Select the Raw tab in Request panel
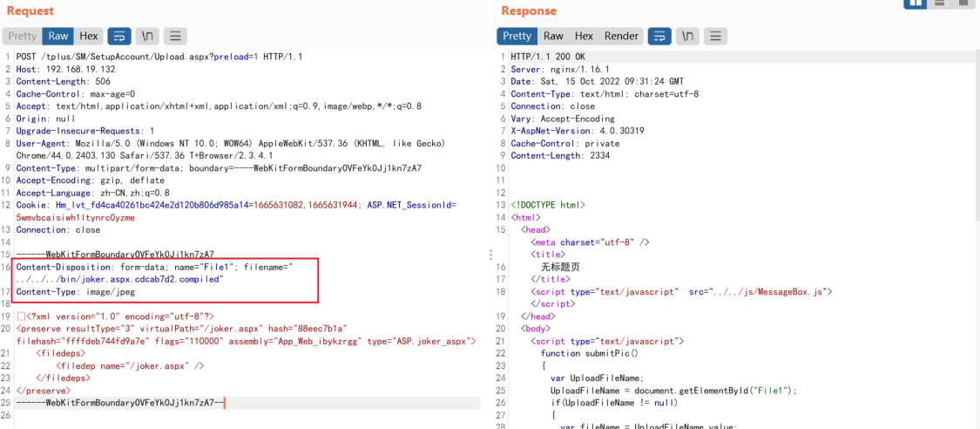Image resolution: width=980 pixels, height=429 pixels. (58, 37)
